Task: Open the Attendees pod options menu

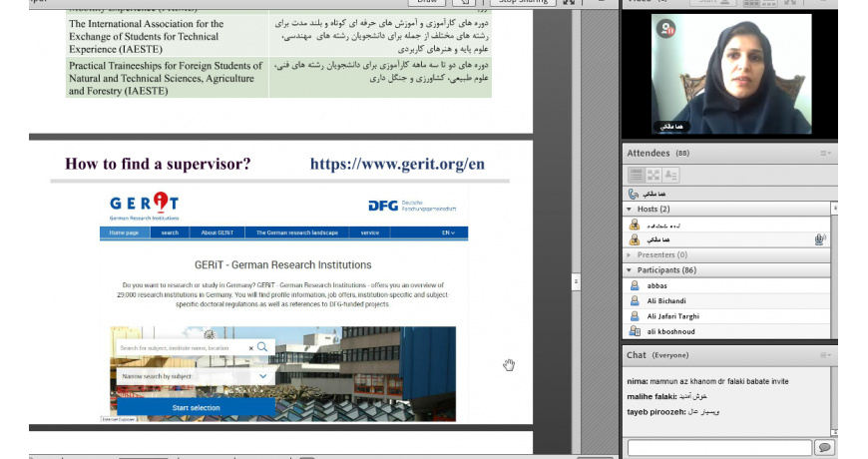Action: coord(825,154)
